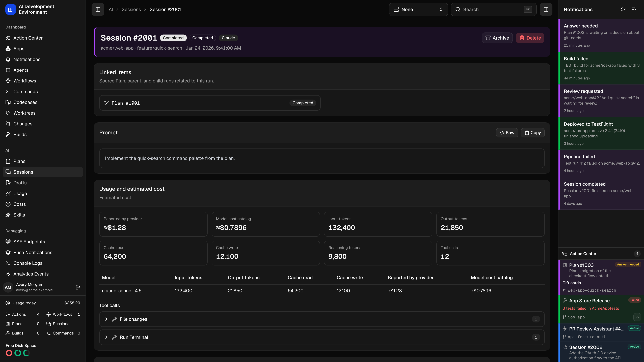Go to Apps in the sidebar
Image resolution: width=644 pixels, height=362 pixels.
43,49
